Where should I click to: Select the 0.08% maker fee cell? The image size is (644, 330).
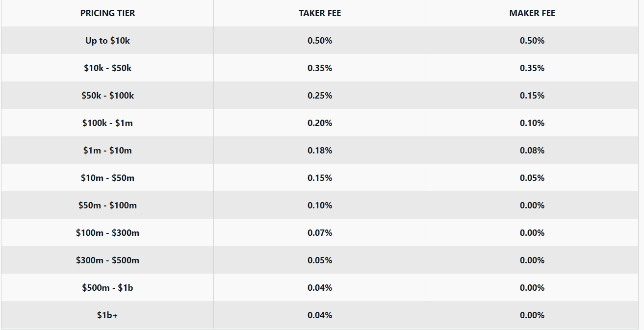click(x=532, y=151)
